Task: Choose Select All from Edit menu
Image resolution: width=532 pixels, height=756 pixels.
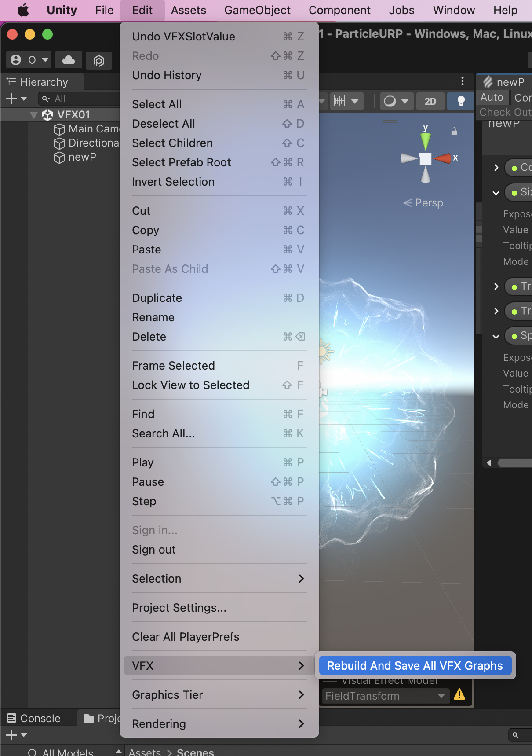Action: 219,104
